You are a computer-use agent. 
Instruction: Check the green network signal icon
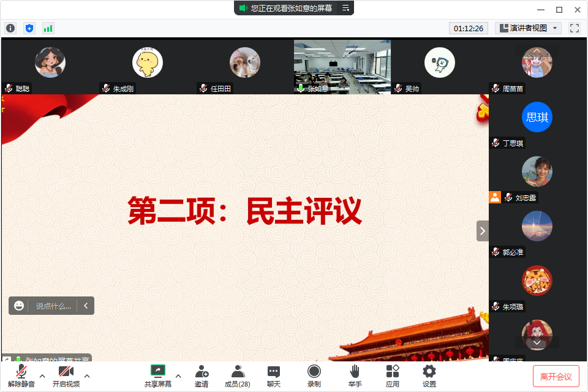pyautogui.click(x=48, y=28)
